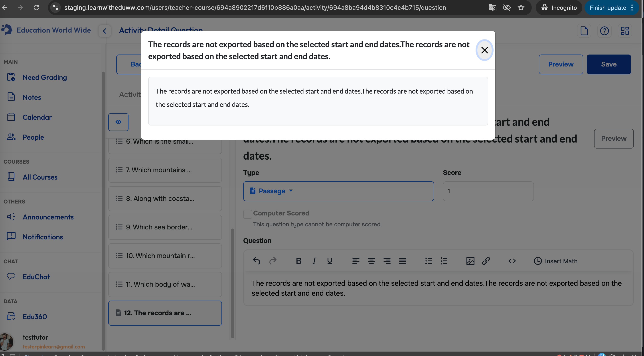Open Chrome menu beside Finish update

tap(632, 8)
